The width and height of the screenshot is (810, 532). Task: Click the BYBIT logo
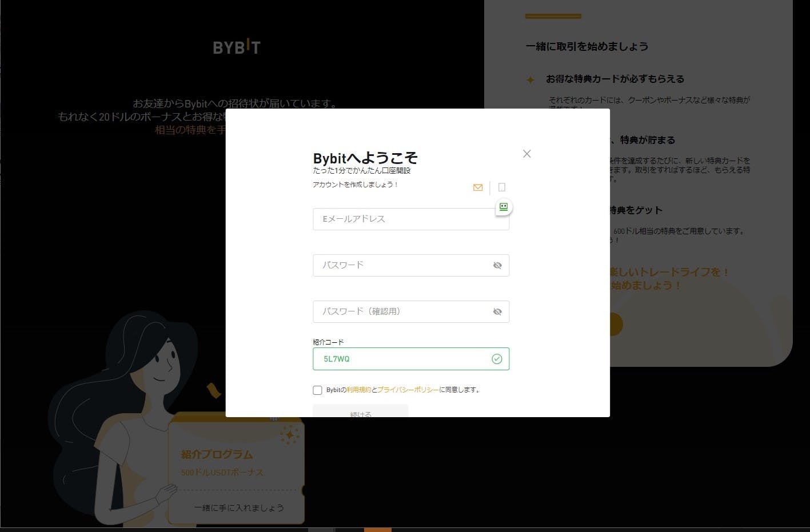tap(237, 47)
